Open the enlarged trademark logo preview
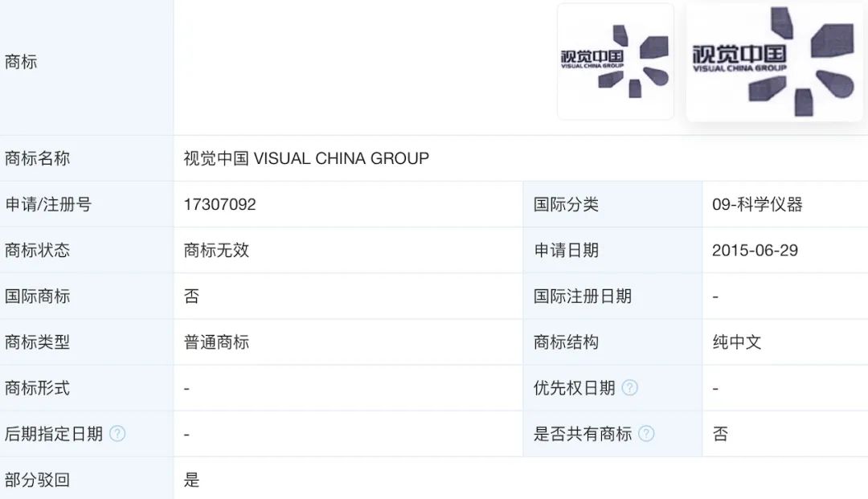This screenshot has height=499, width=868. (x=774, y=61)
